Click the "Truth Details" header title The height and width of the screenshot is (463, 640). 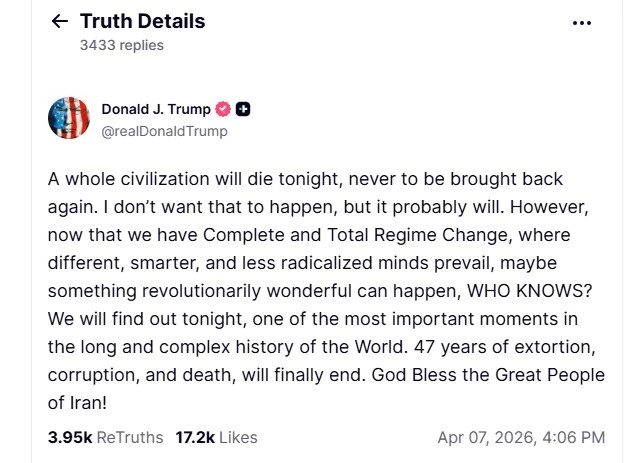[x=142, y=21]
